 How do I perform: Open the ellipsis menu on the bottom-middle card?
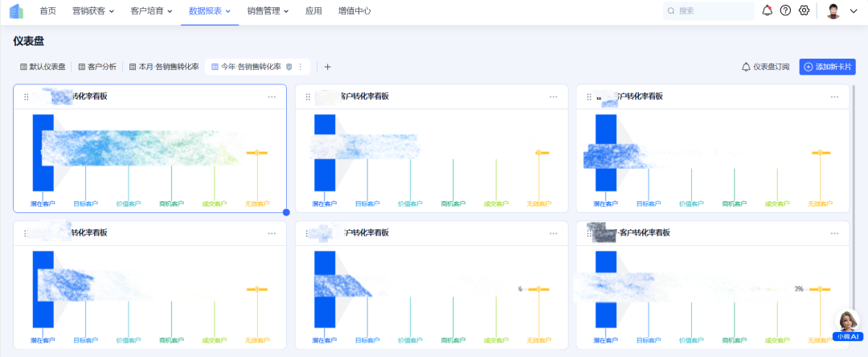point(553,233)
